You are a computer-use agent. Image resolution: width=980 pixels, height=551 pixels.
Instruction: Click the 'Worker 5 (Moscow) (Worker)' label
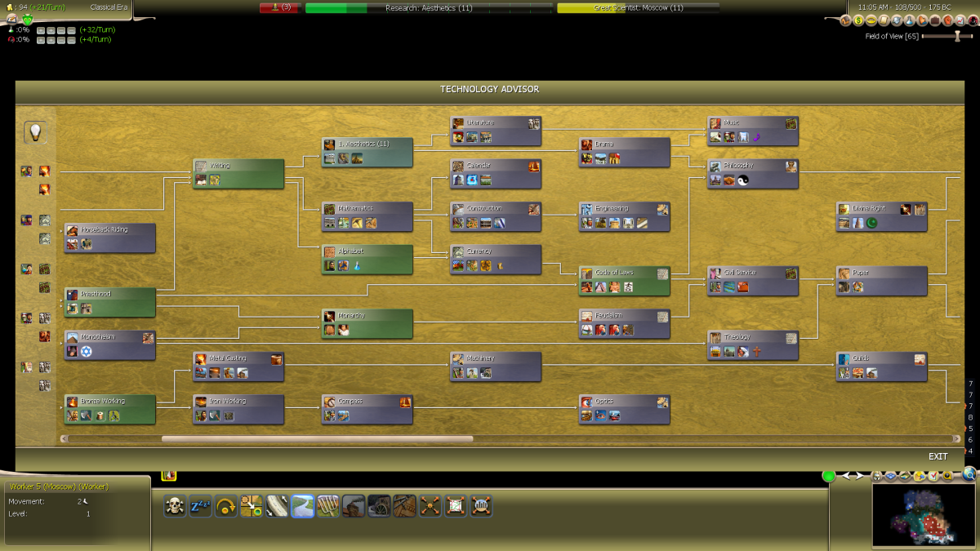point(59,487)
